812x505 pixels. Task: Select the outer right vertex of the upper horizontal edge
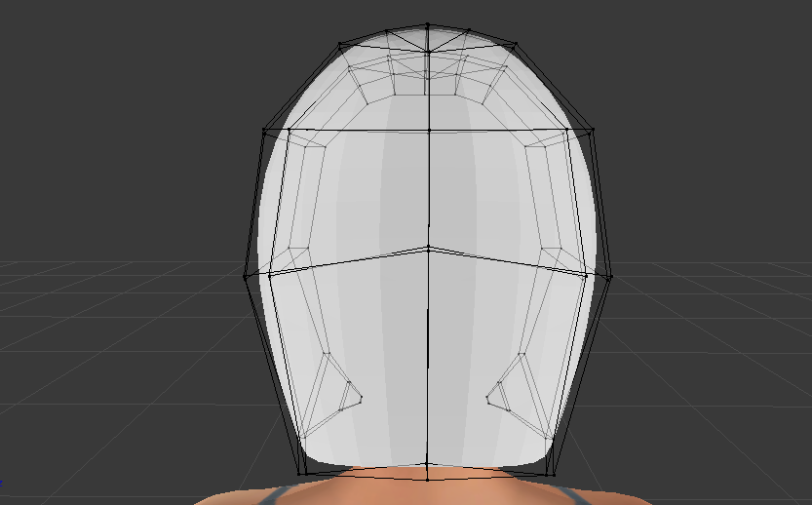(x=593, y=129)
